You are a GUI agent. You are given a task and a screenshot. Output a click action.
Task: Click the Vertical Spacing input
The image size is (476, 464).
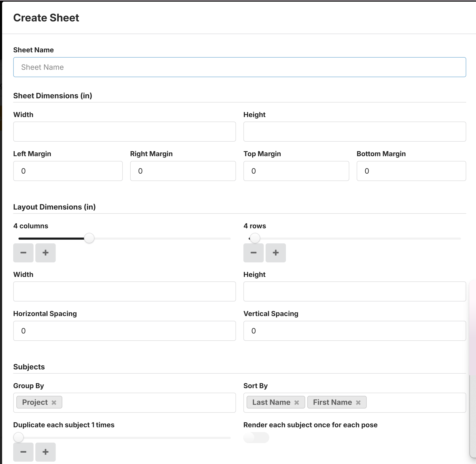point(355,331)
